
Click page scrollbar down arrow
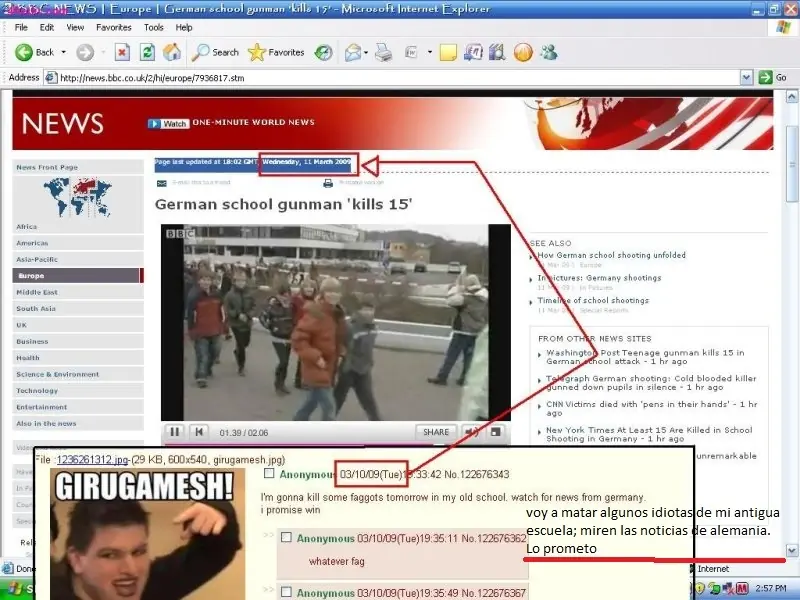pos(792,550)
